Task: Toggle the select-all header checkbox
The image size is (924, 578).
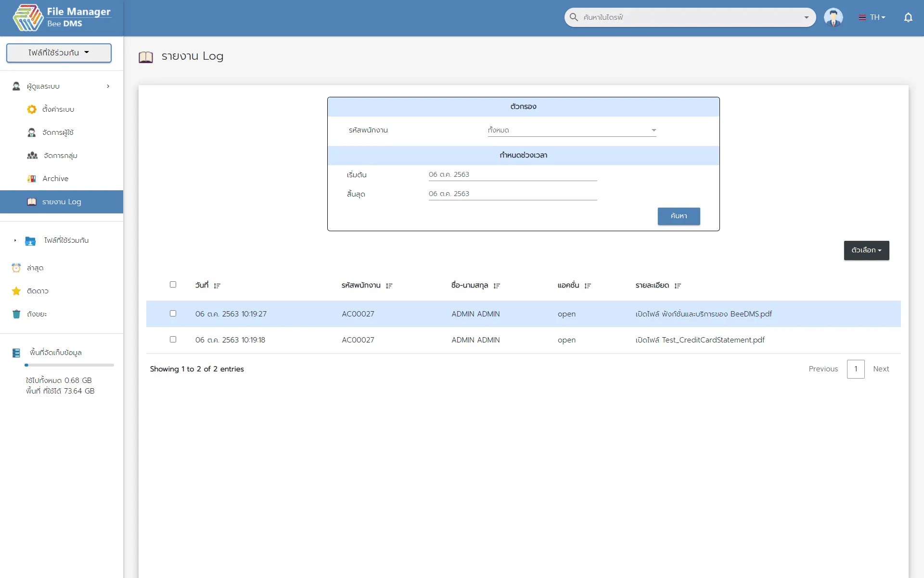Action: [173, 285]
